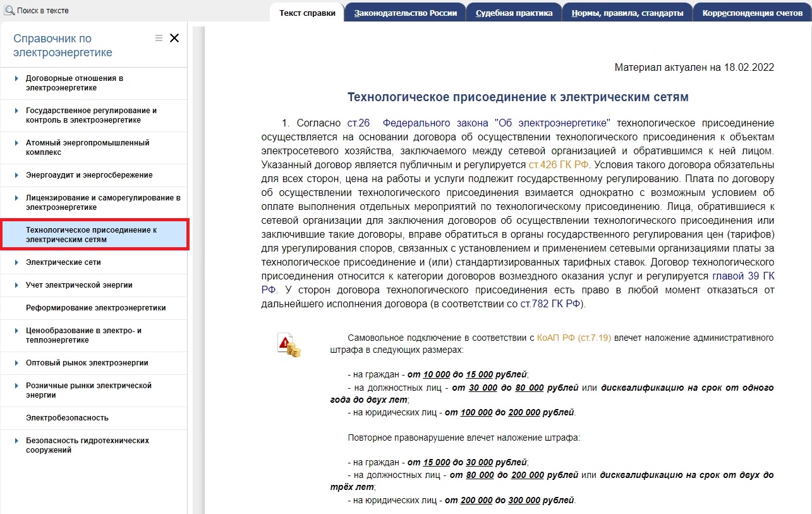The height and width of the screenshot is (514, 812).
Task: Open Федерального закона "Об электроэнергетике" link
Action: coord(496,123)
